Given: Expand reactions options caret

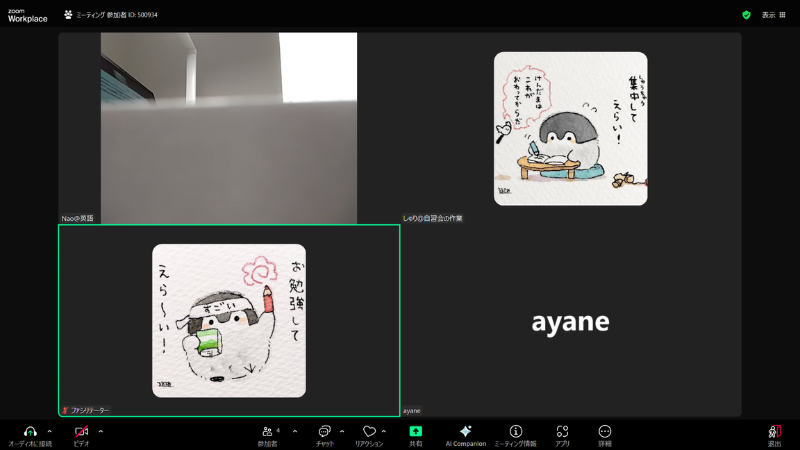Looking at the screenshot, I should coord(384,432).
